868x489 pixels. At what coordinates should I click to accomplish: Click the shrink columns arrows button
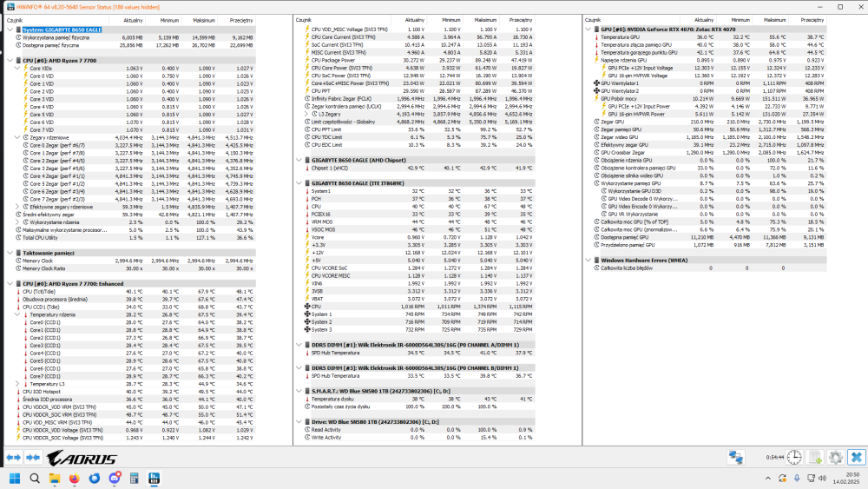click(x=33, y=457)
